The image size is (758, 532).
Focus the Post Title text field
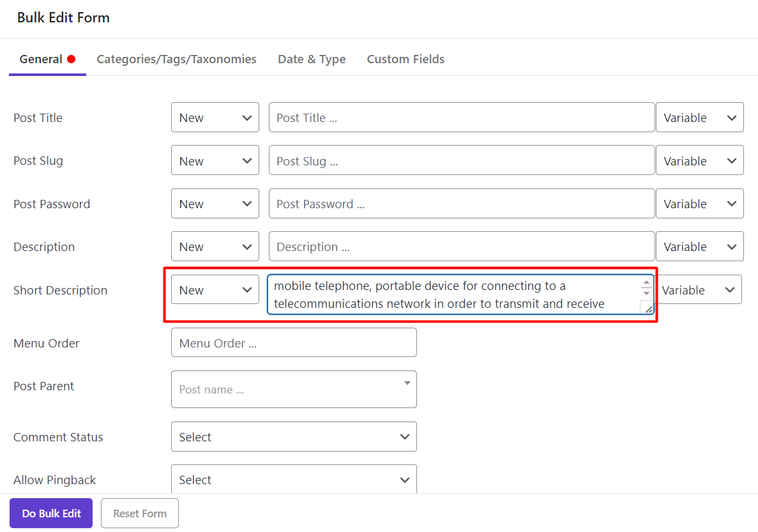tap(461, 118)
